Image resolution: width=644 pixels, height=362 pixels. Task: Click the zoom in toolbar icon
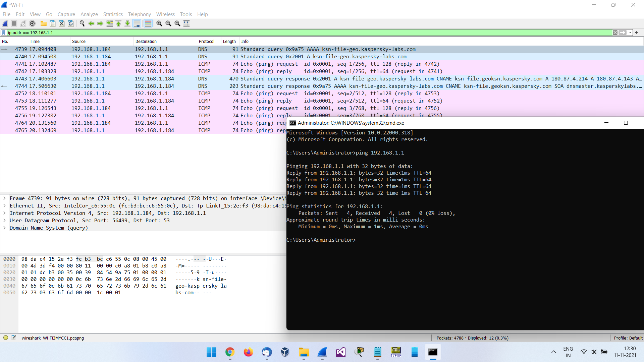[x=159, y=23]
